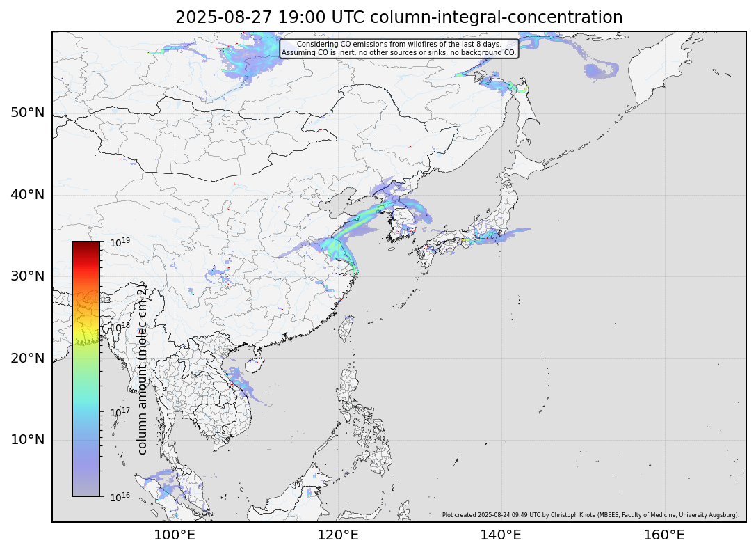Click the 120°E longitude label
The height and width of the screenshot is (552, 756).
(x=337, y=535)
